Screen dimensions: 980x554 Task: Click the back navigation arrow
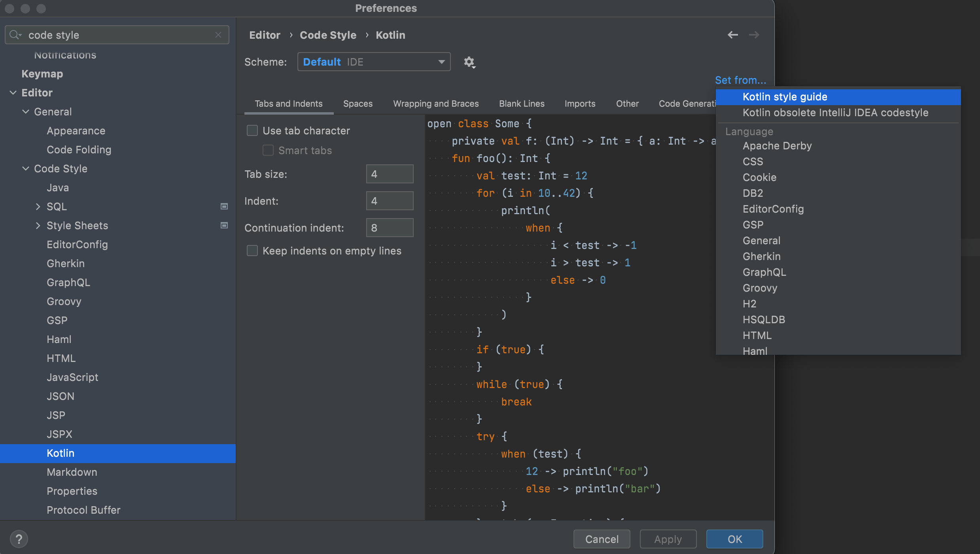click(732, 35)
